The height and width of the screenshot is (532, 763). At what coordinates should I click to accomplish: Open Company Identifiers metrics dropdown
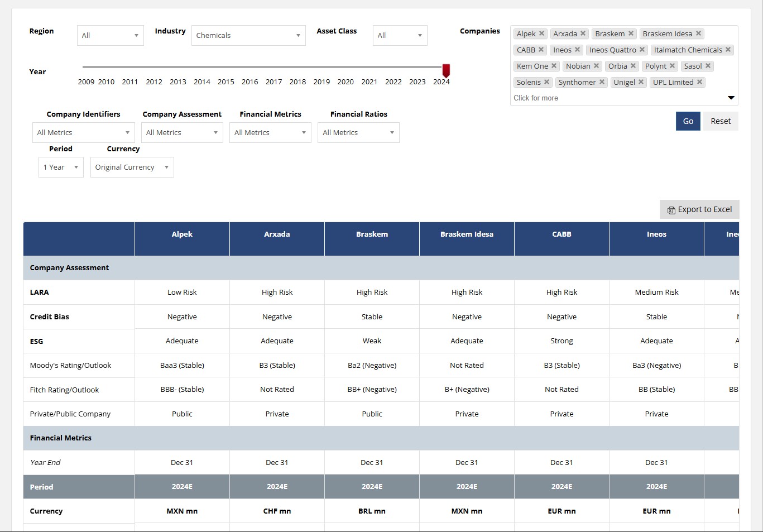84,132
